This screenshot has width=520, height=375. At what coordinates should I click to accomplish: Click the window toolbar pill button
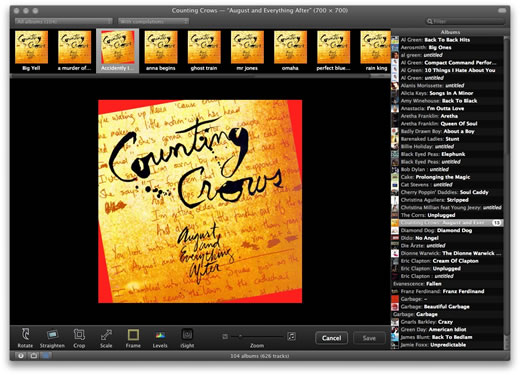[x=502, y=11]
